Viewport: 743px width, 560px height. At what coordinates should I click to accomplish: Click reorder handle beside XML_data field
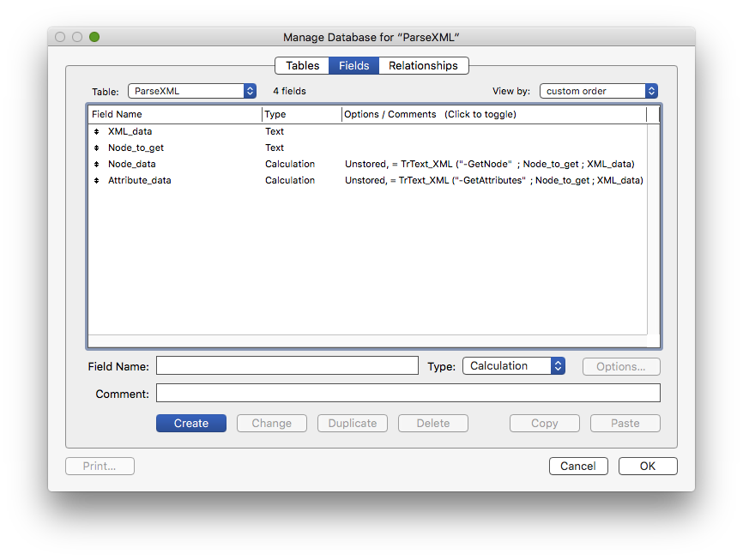point(97,132)
